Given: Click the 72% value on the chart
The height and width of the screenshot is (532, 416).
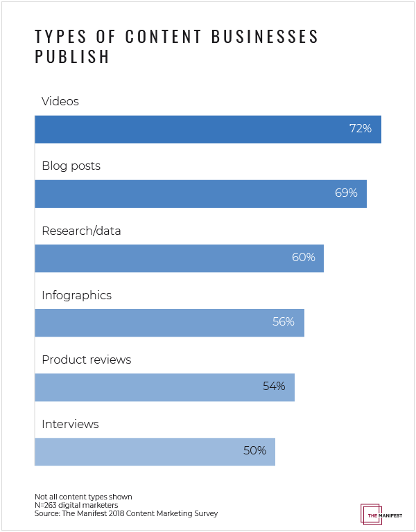Looking at the screenshot, I should pos(361,129).
